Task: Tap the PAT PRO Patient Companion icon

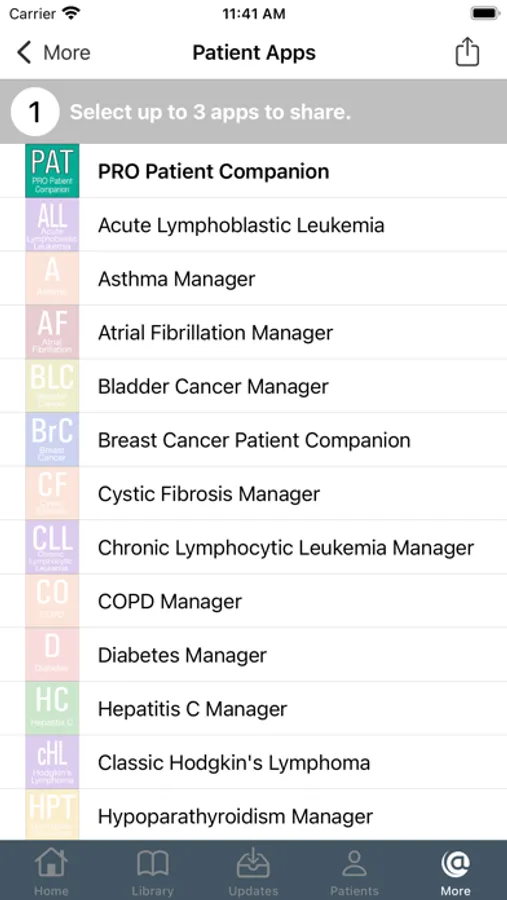Action: point(52,171)
